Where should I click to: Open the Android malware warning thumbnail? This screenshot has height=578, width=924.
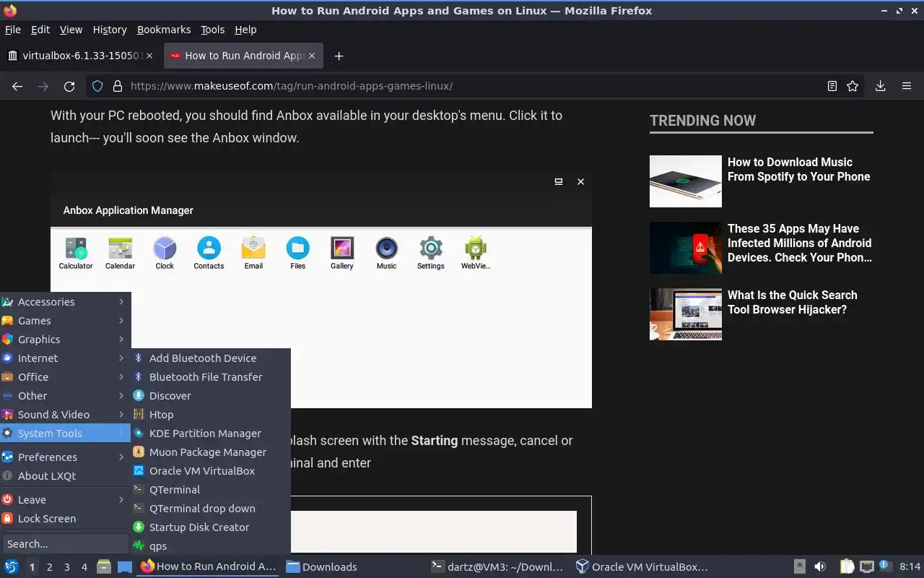[x=686, y=248]
